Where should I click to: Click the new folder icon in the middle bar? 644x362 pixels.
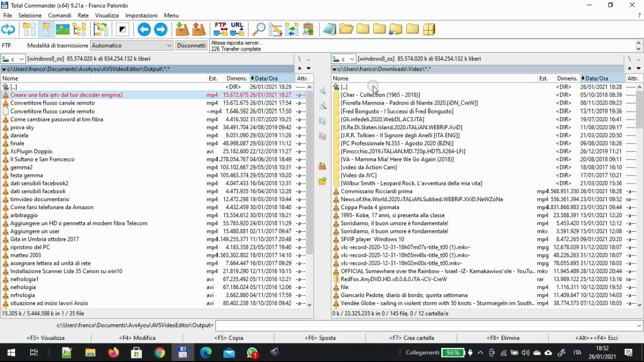323,181
